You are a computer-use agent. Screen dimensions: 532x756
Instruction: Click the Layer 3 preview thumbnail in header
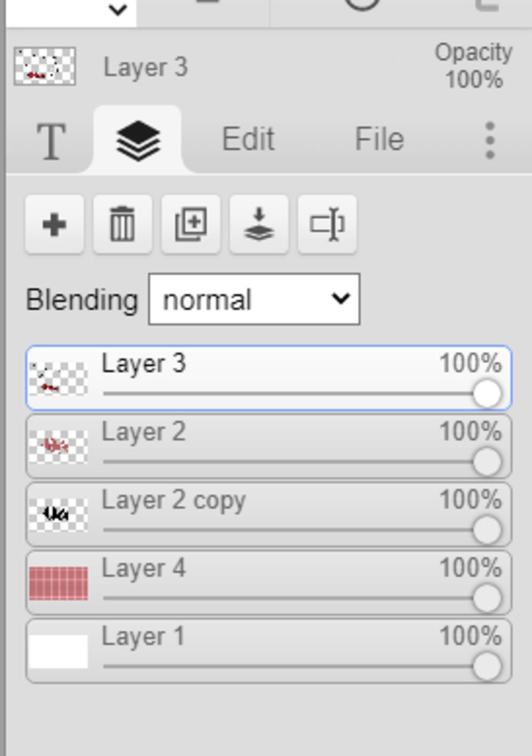(45, 66)
